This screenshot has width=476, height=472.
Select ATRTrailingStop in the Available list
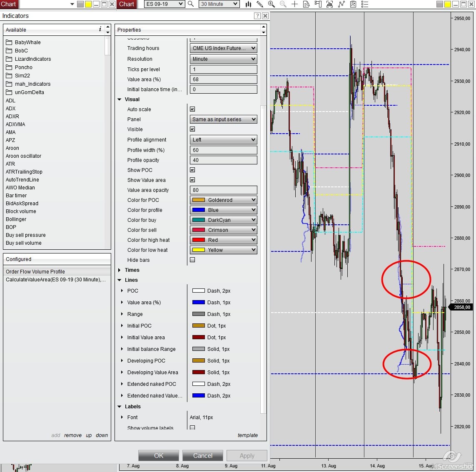pyautogui.click(x=24, y=171)
